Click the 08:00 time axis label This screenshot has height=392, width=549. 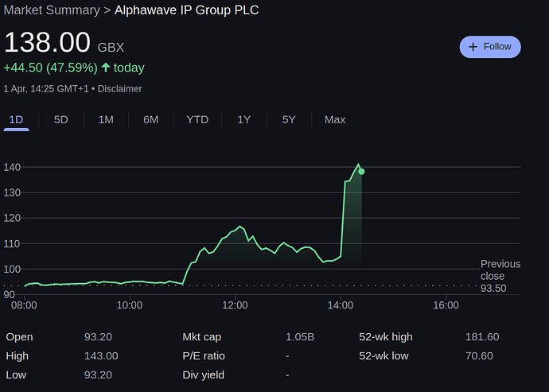[x=24, y=305]
